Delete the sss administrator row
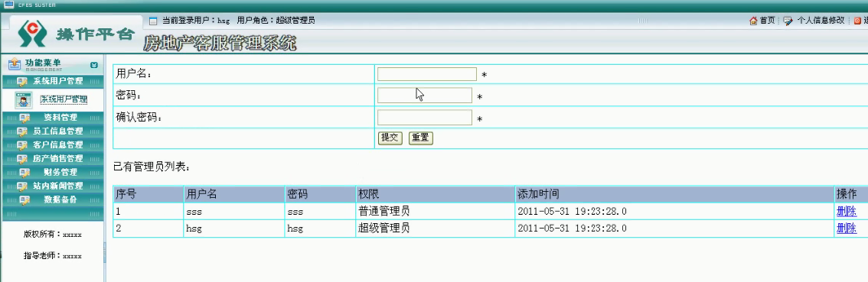 point(847,211)
